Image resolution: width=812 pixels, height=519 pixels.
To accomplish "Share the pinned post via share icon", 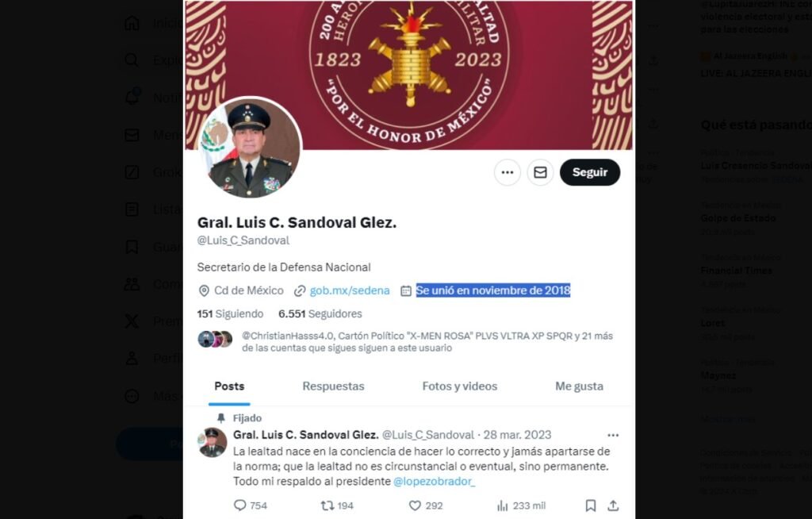I will pos(613,506).
